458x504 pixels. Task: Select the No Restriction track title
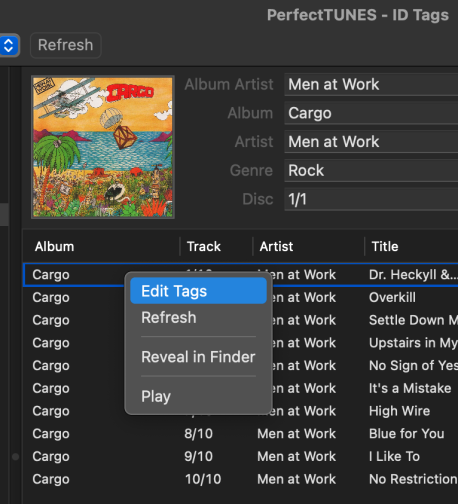click(413, 479)
